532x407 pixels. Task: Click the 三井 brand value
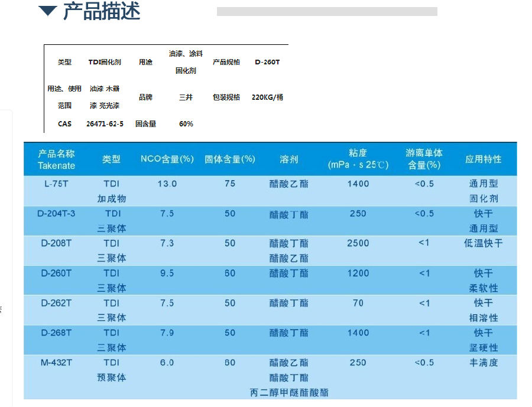(x=186, y=97)
